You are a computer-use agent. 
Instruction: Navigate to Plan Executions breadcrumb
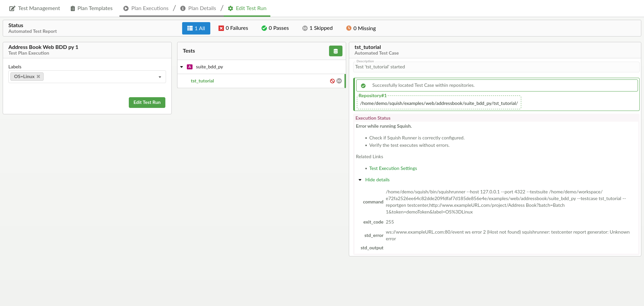click(x=146, y=8)
